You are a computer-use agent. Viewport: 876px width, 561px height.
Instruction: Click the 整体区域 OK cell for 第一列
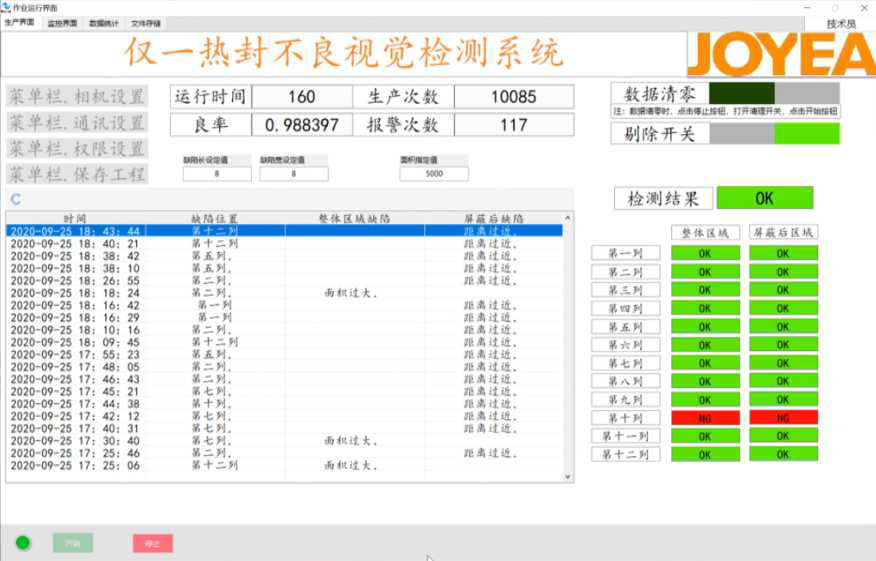705,253
